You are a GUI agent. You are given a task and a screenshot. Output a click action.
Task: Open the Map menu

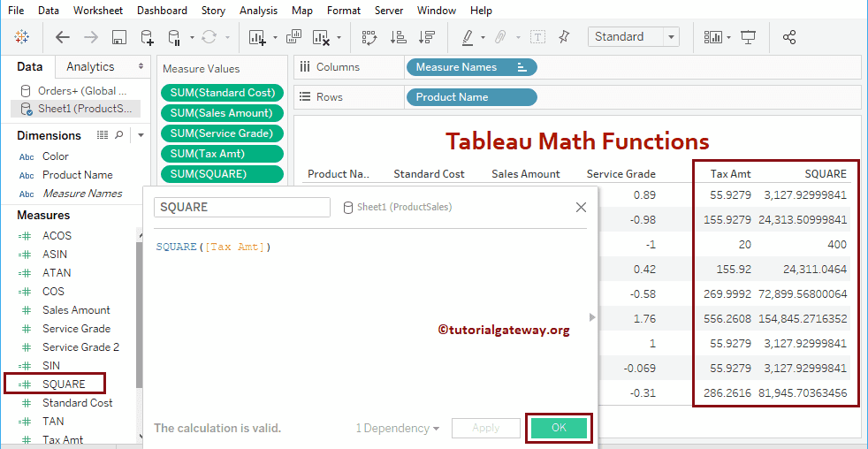tap(301, 11)
